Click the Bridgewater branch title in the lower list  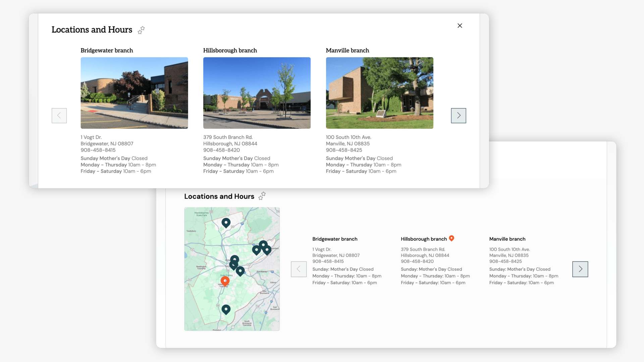pos(335,239)
